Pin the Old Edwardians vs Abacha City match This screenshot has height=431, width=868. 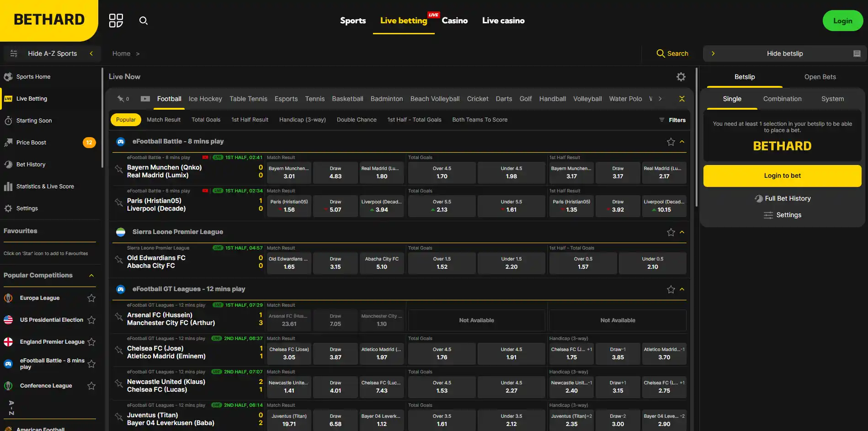point(119,260)
